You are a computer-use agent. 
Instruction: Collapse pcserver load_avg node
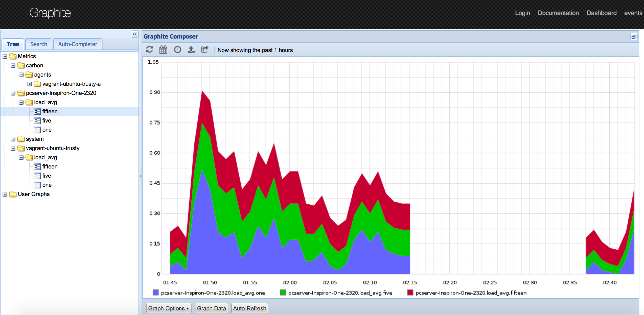coord(21,102)
